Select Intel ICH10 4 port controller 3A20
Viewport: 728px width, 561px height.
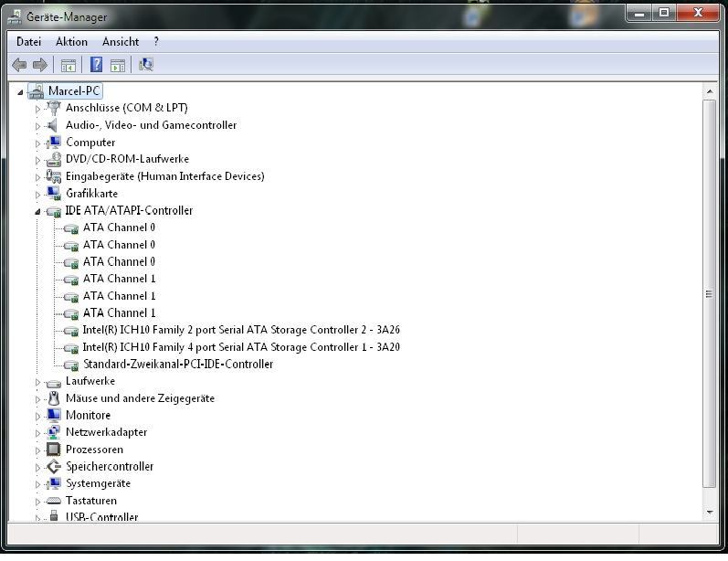(x=241, y=347)
